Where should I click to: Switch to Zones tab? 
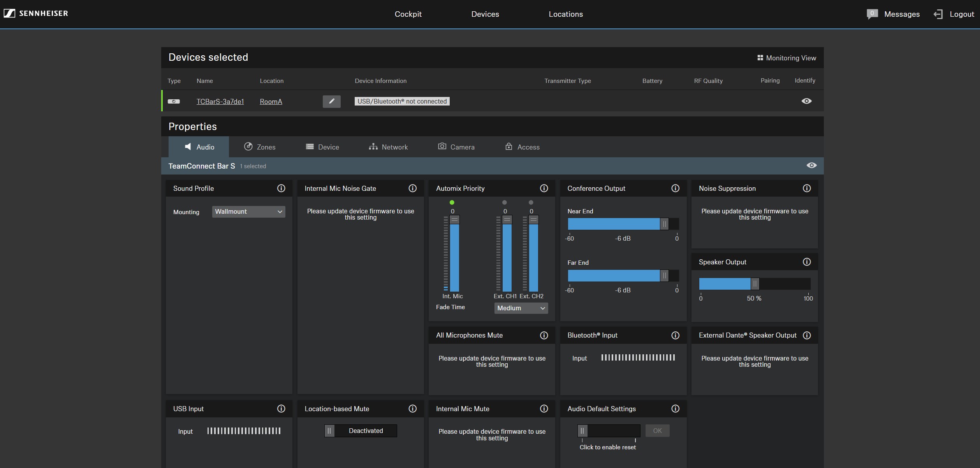pos(260,147)
